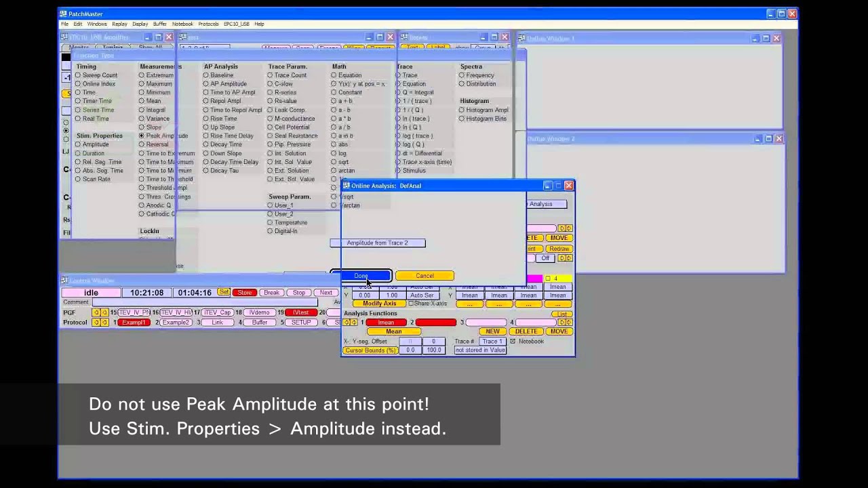Click the Modify Axis button

tap(380, 304)
